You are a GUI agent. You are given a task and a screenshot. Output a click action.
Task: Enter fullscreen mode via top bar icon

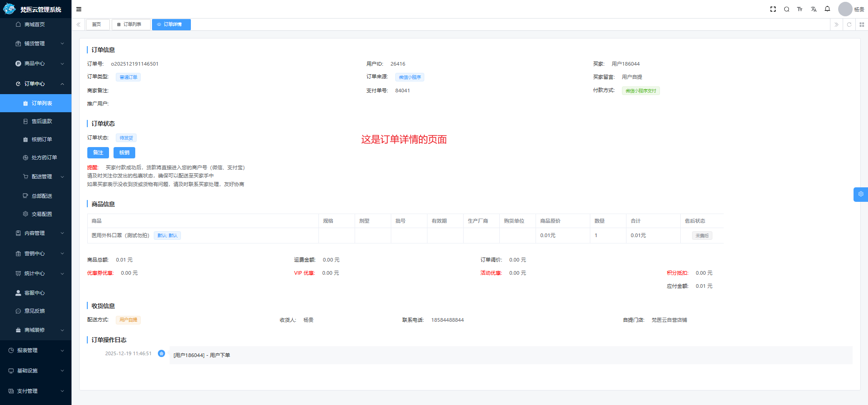(773, 9)
